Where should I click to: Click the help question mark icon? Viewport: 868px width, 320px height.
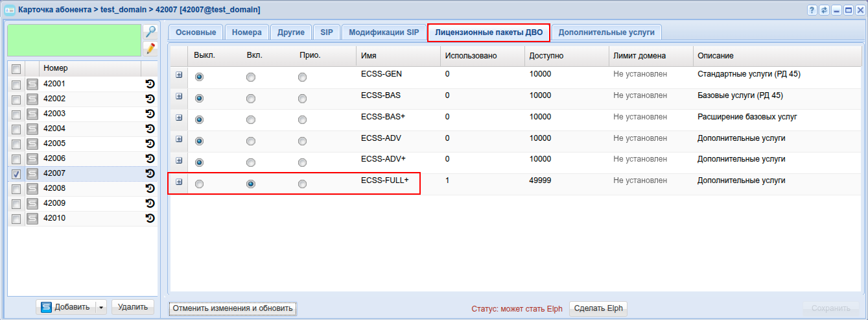point(812,10)
